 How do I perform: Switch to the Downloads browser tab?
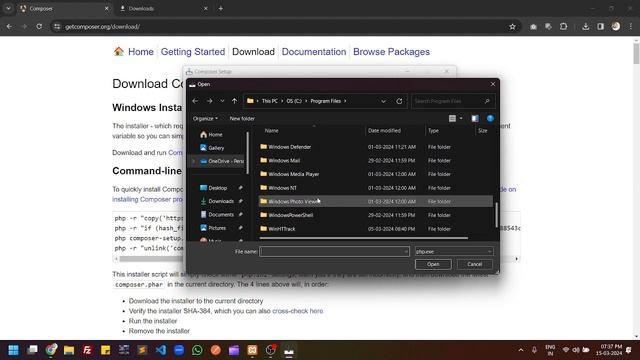point(162,8)
